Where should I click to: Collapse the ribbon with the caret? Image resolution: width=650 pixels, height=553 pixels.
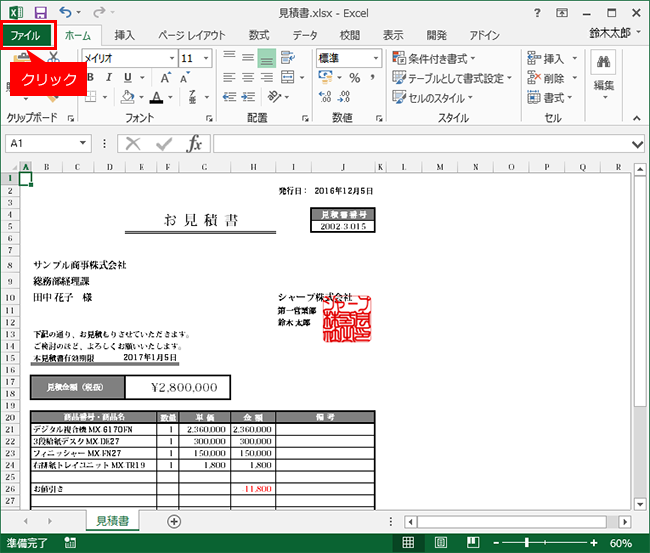637,118
